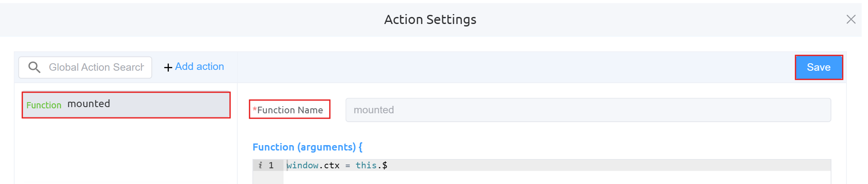Screen dimensions: 868x184
Task: Click the Action Settings title text
Action: [x=430, y=19]
